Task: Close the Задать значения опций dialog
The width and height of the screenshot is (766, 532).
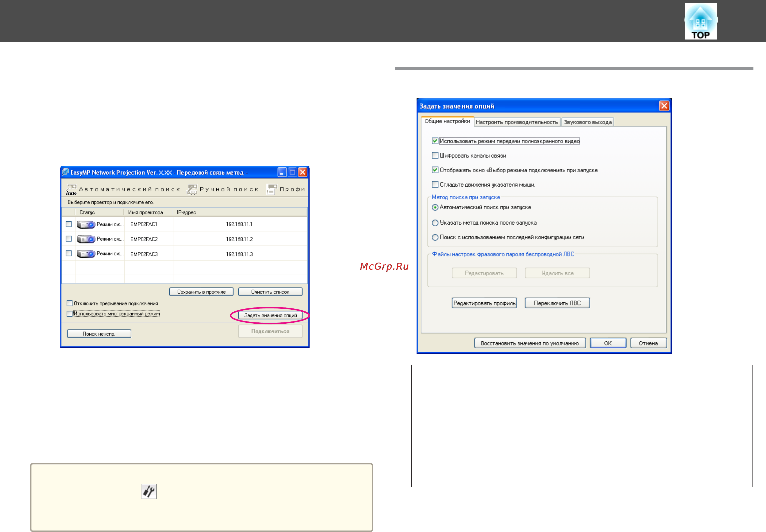Action: (664, 106)
